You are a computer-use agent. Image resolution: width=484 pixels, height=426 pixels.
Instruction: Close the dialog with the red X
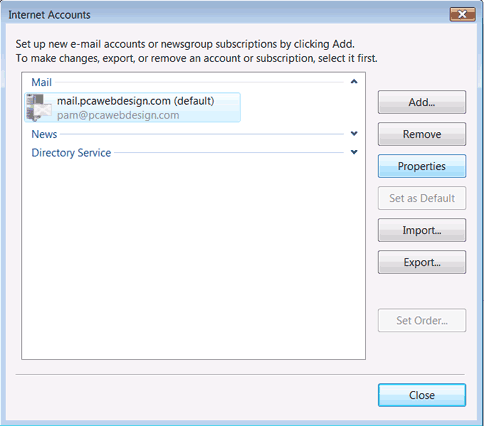tap(462, 14)
